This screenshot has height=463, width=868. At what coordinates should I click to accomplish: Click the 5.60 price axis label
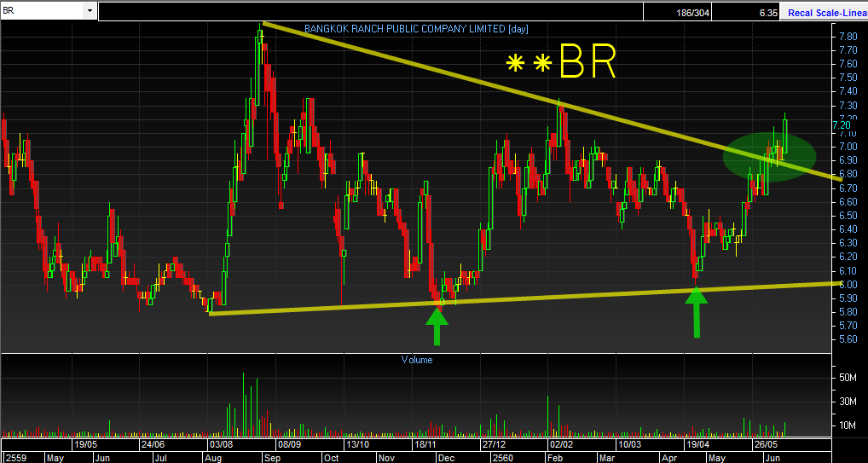[x=848, y=339]
